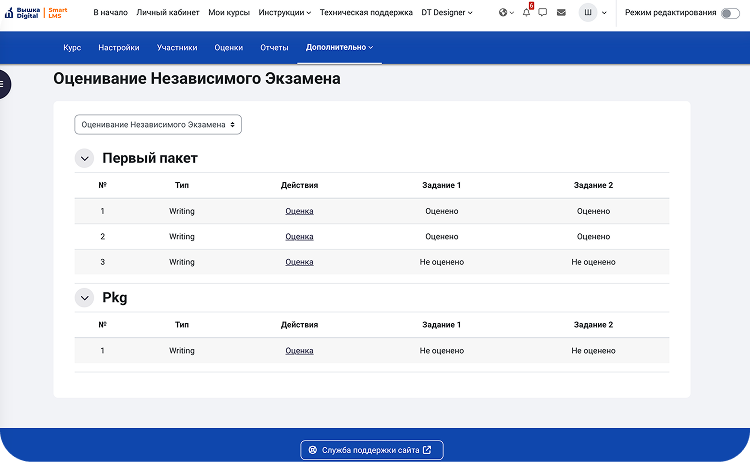Switch to the Отчеты tab
The width and height of the screenshot is (750, 462).
274,47
